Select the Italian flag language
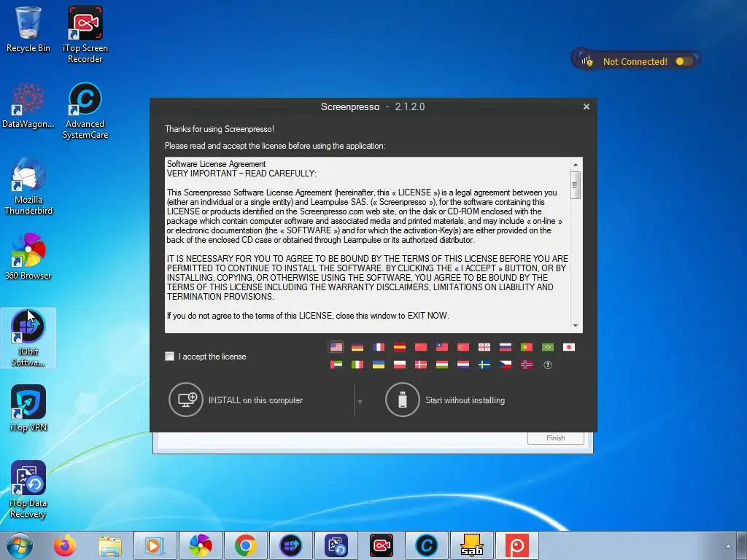Image resolution: width=747 pixels, height=560 pixels. point(357,365)
